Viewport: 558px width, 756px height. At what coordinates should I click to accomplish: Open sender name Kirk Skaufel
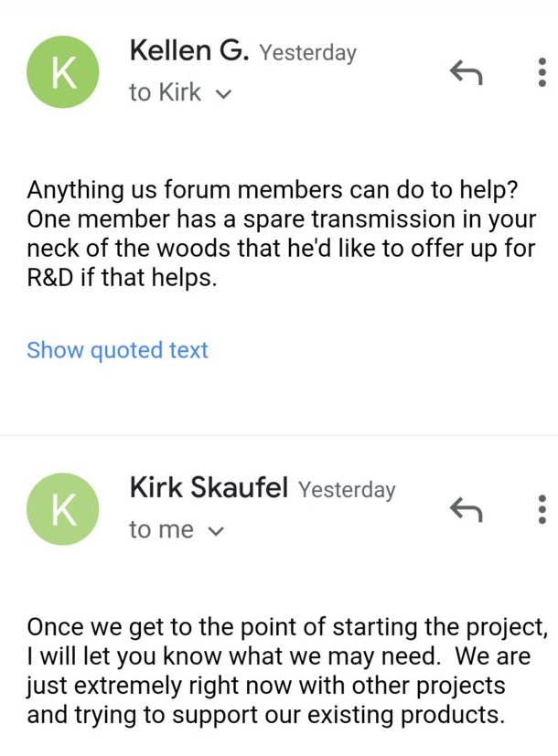[x=209, y=487]
